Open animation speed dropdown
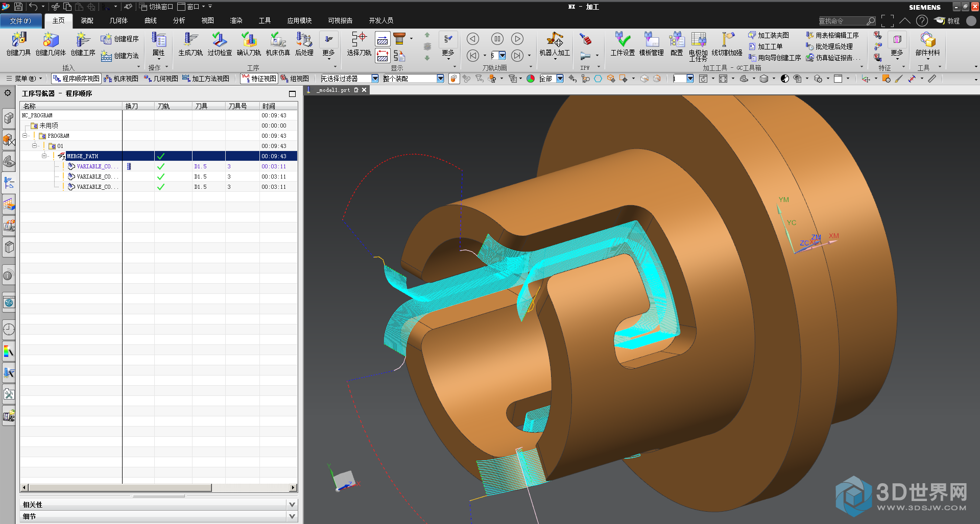This screenshot has height=524, width=980. [x=503, y=55]
